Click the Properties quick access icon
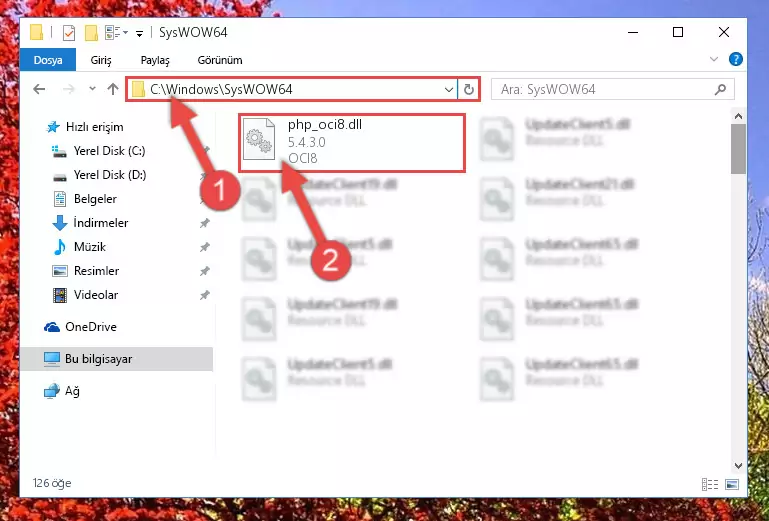Image resolution: width=769 pixels, height=521 pixels. click(69, 33)
